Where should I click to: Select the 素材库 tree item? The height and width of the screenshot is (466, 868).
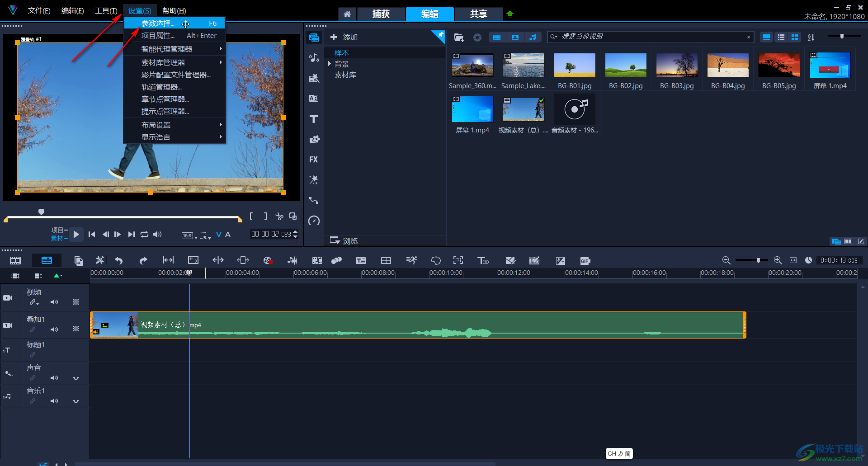click(x=345, y=75)
